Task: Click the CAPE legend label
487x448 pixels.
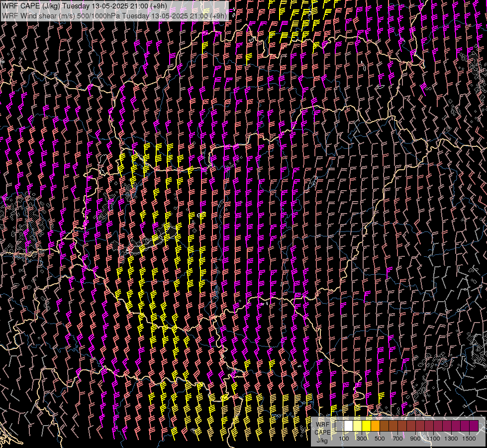Action: (x=323, y=433)
